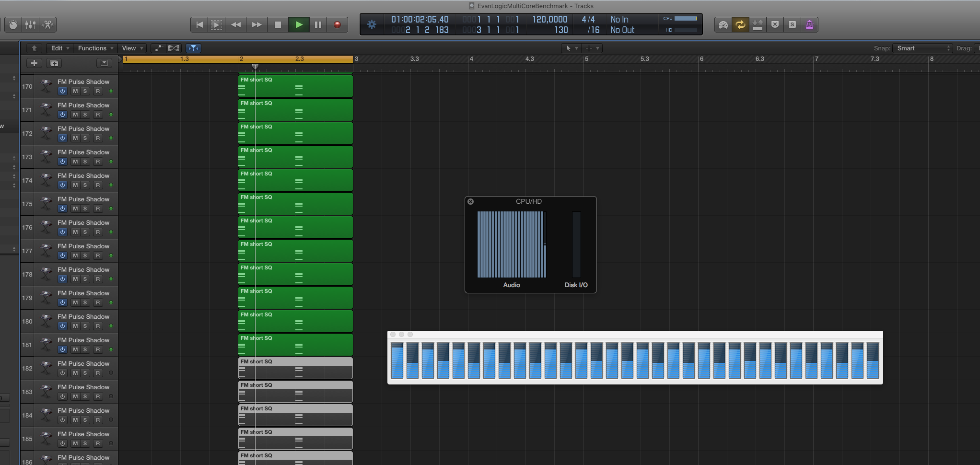The width and height of the screenshot is (980, 465).
Task: Open the Mixer panel
Action: point(30,24)
